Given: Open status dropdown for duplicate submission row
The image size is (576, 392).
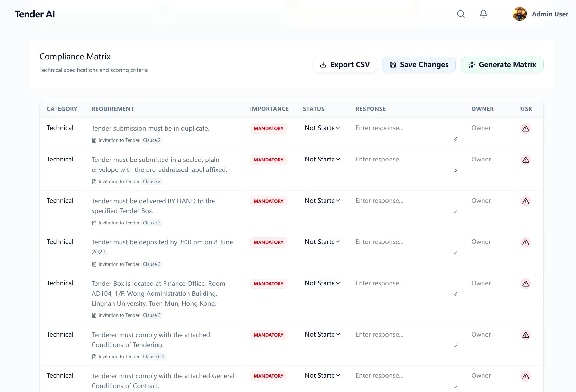Looking at the screenshot, I should (322, 128).
